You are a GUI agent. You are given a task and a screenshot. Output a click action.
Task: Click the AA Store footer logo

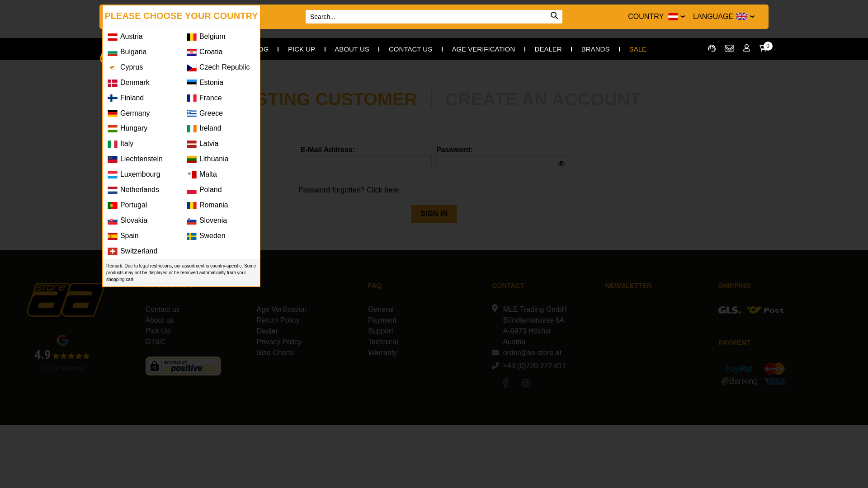(66, 300)
